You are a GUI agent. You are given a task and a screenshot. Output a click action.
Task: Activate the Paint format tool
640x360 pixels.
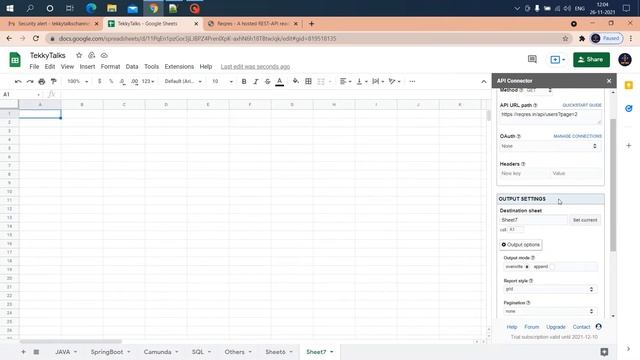pos(53,82)
